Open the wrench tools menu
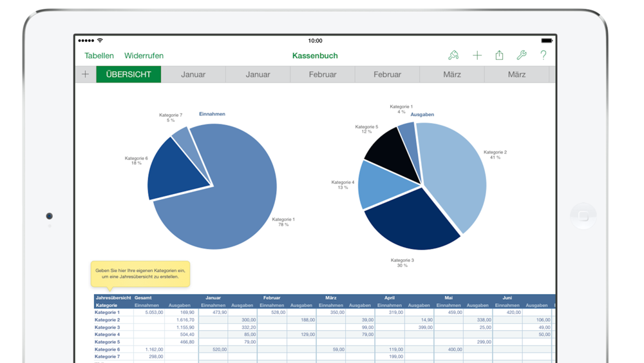Screen dimensions: 644x363 coord(522,55)
